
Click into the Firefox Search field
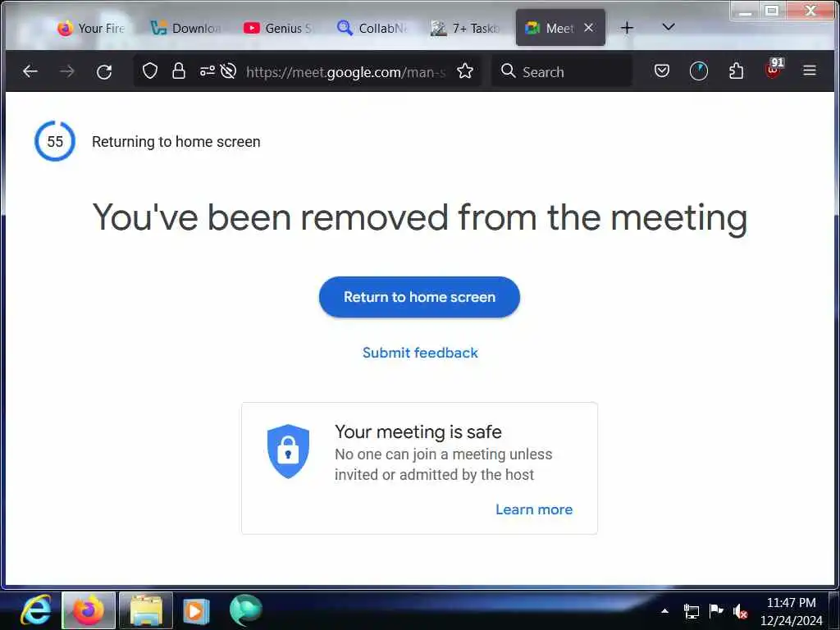[561, 71]
